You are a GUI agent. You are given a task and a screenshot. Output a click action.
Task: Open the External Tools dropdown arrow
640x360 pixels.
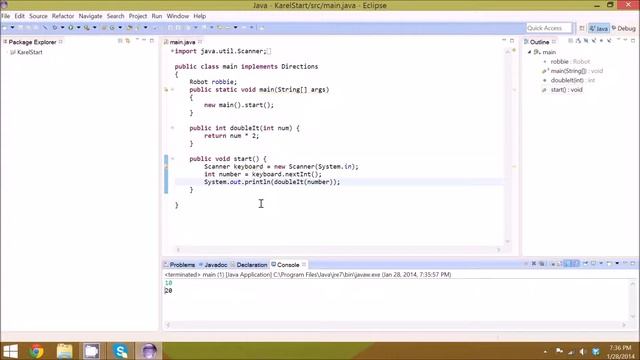click(x=94, y=28)
